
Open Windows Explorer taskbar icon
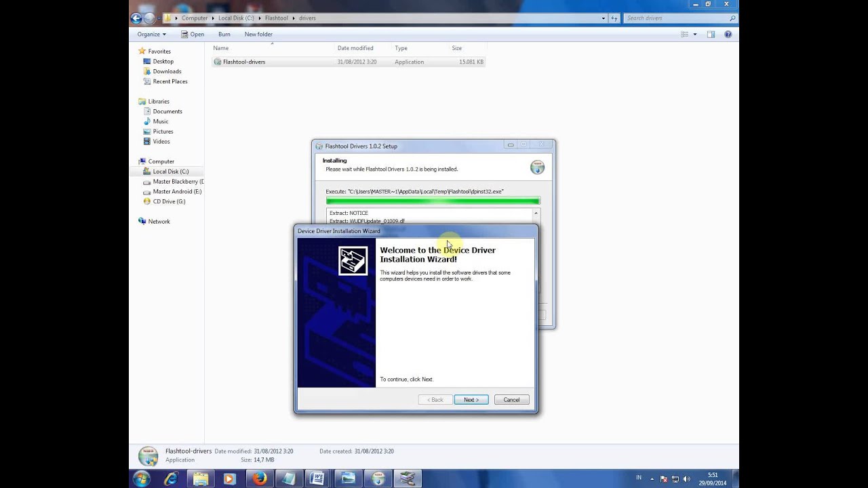[x=201, y=479]
